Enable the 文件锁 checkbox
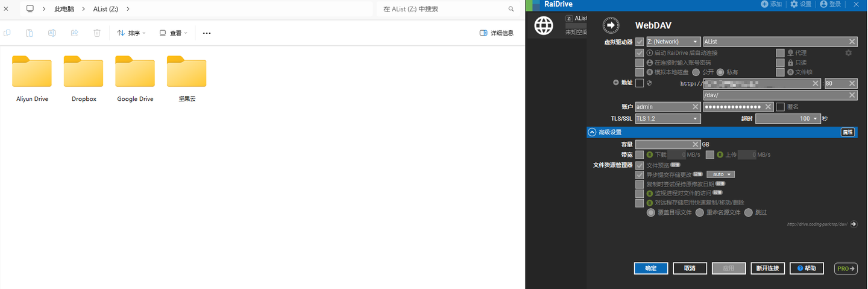The image size is (868, 289). click(781, 72)
